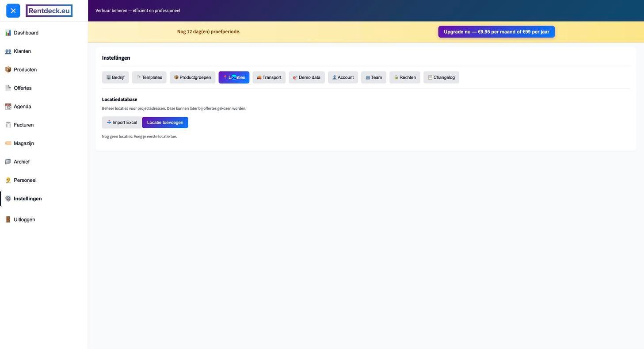Open Magazijn via its label icon
The height and width of the screenshot is (349, 644).
pos(8,143)
